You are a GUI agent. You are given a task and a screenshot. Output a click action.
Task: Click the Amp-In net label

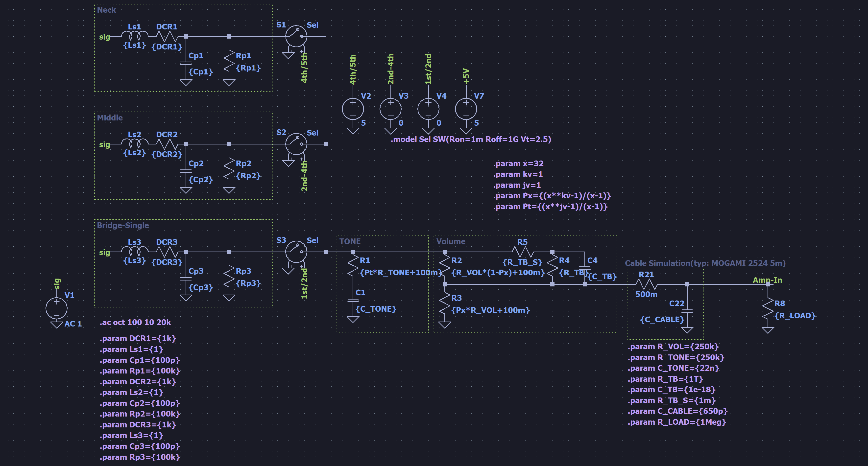(x=768, y=280)
